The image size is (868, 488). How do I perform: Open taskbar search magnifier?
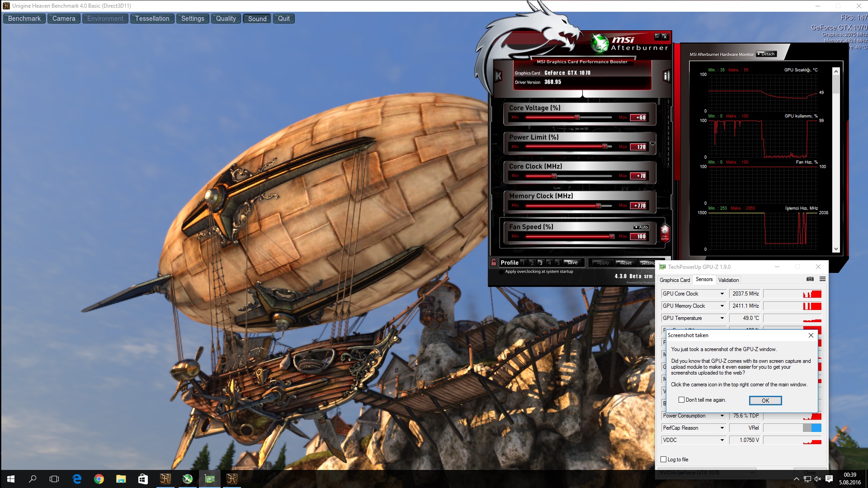point(33,479)
